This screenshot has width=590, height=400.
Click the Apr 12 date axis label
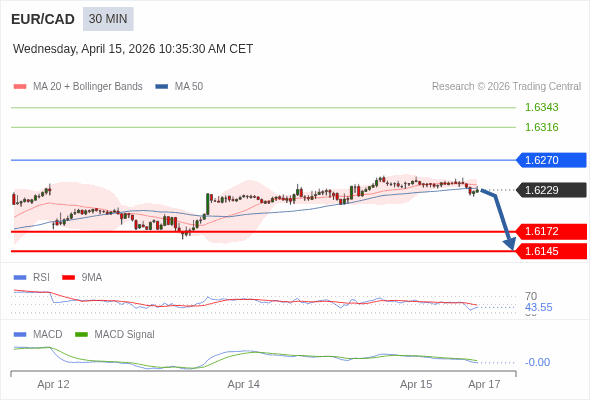click(53, 385)
